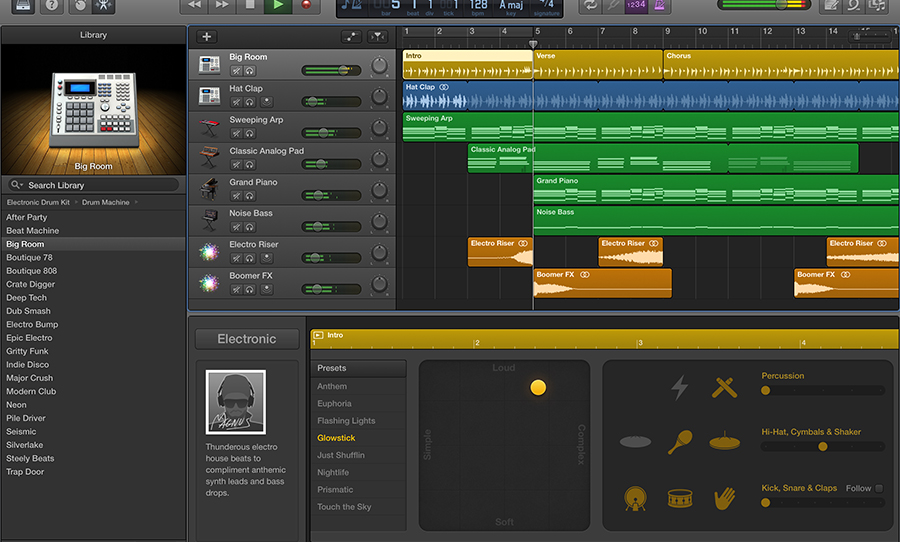Select the Magnus drummer portrait

[235, 402]
